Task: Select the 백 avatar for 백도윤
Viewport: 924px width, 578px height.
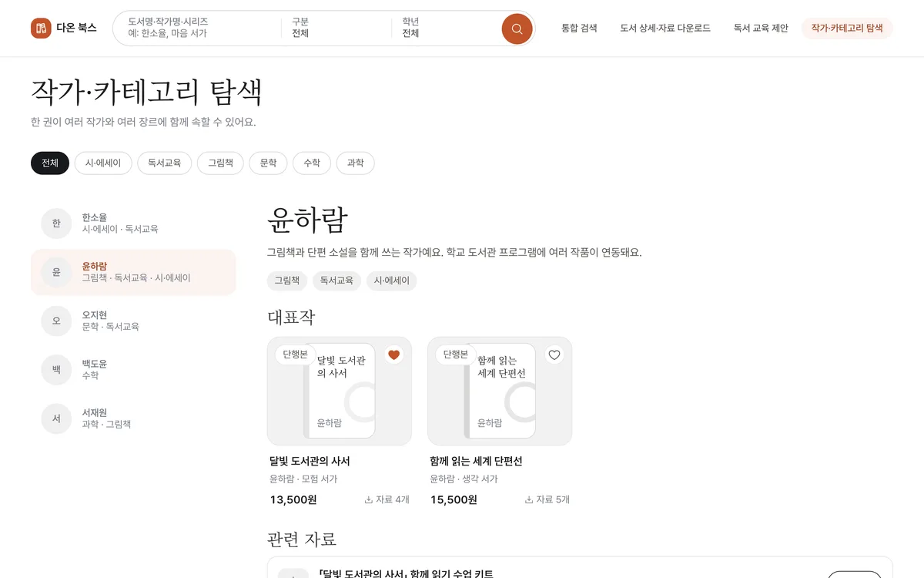Action: (56, 370)
